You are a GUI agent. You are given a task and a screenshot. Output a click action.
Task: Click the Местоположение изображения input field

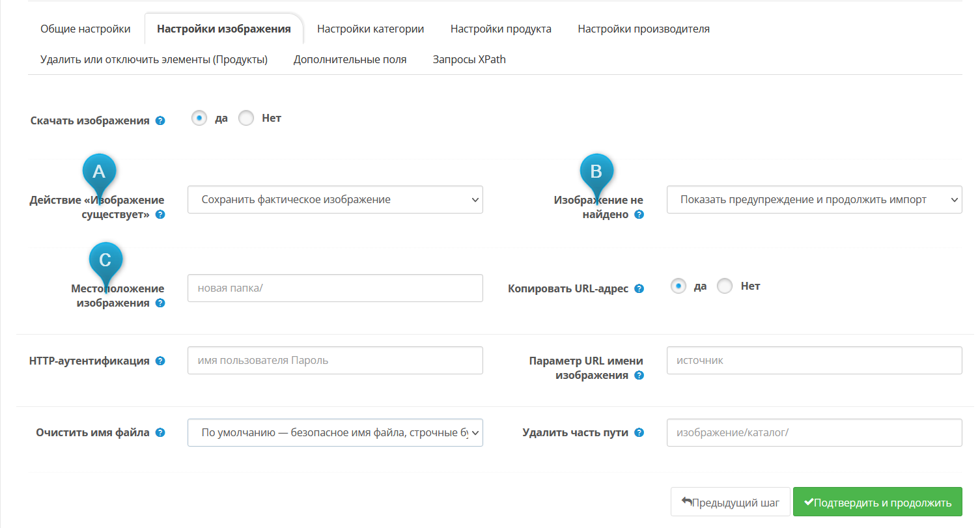pyautogui.click(x=335, y=288)
